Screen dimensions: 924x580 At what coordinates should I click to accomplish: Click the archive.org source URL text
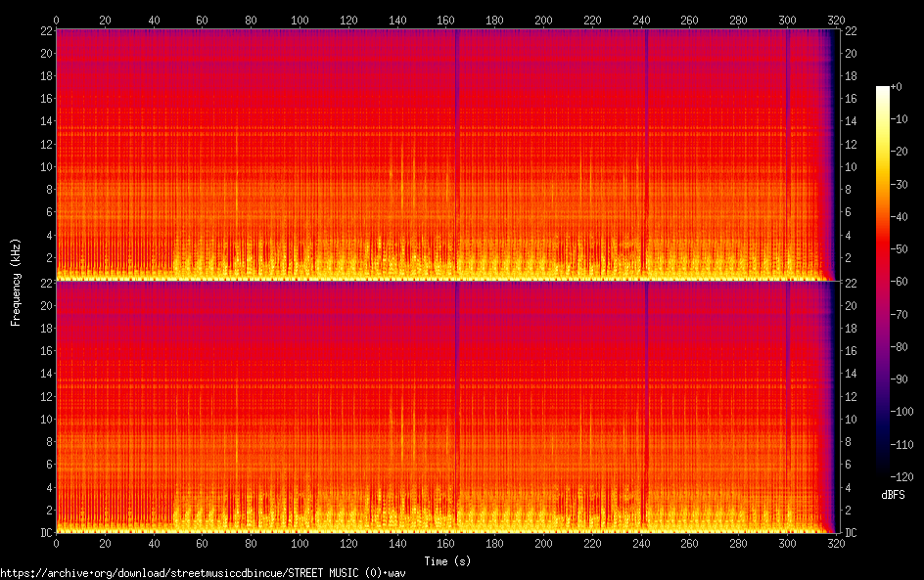[x=203, y=573]
